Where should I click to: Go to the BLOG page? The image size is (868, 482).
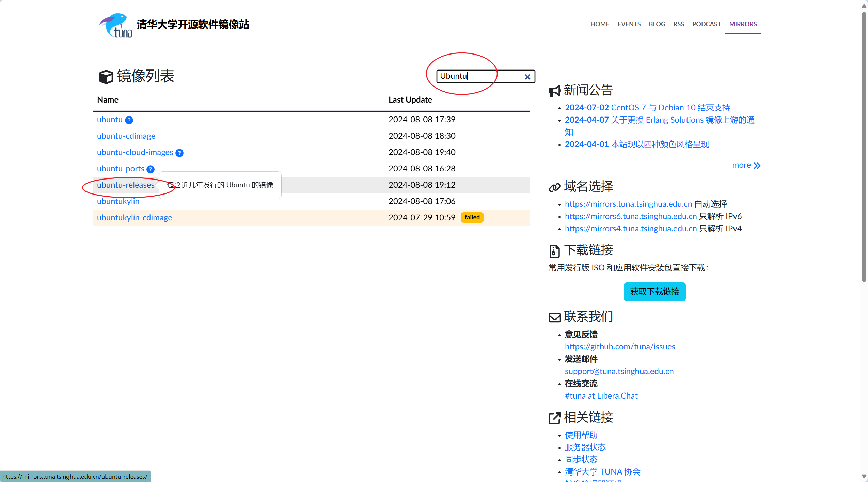[x=657, y=24]
